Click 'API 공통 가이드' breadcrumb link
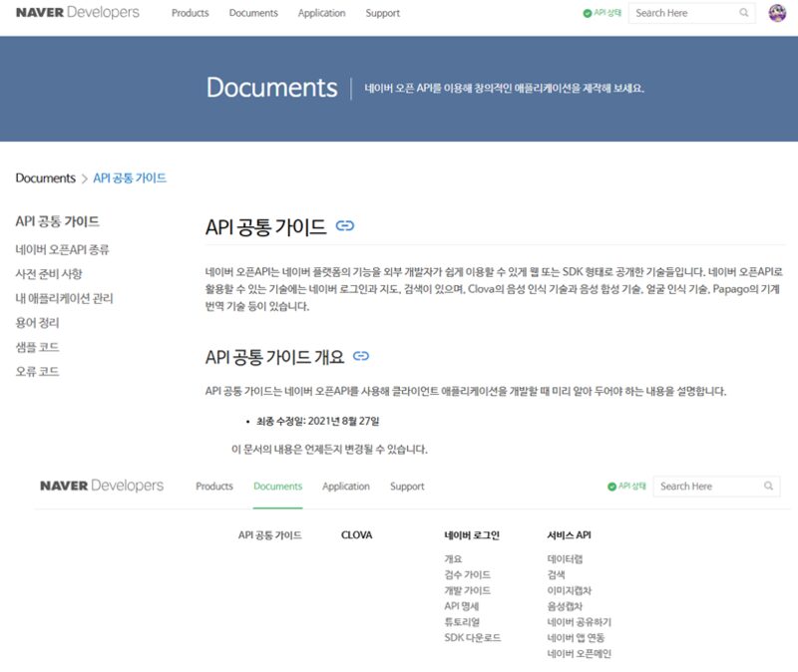The height and width of the screenshot is (672, 798). click(x=130, y=178)
